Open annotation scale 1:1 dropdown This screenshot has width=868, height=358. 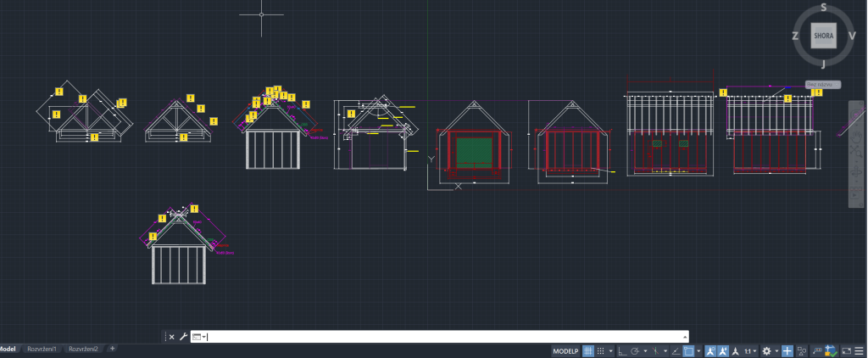[x=749, y=351]
